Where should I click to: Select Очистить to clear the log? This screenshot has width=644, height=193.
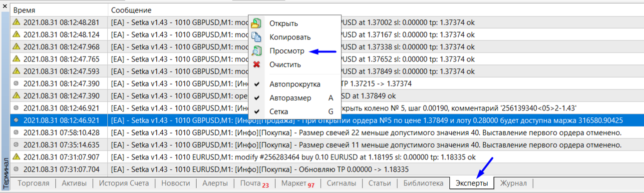295,64
